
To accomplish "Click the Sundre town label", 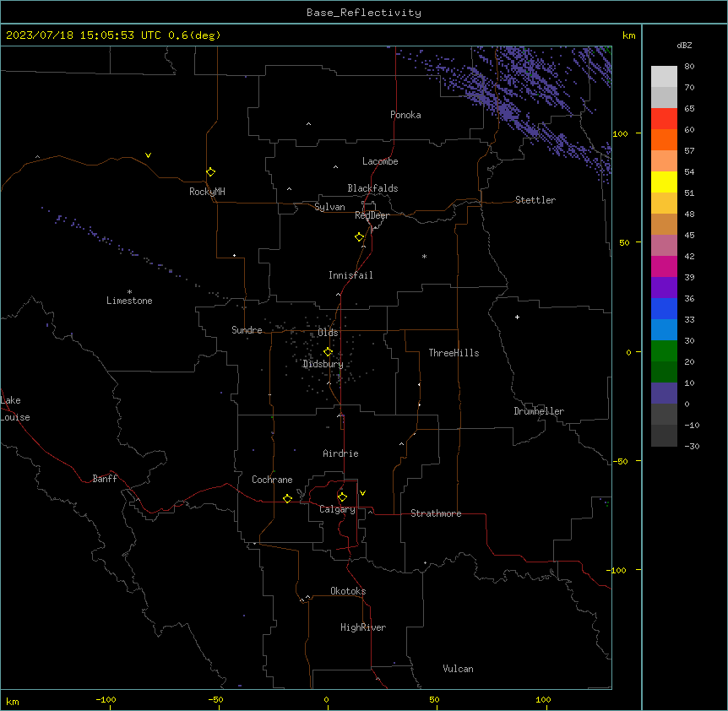I will [247, 330].
